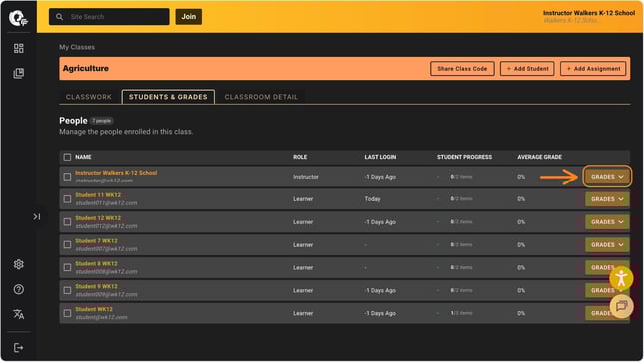The width and height of the screenshot is (644, 362).
Task: Open Student WK12 name link
Action: pyautogui.click(x=94, y=309)
